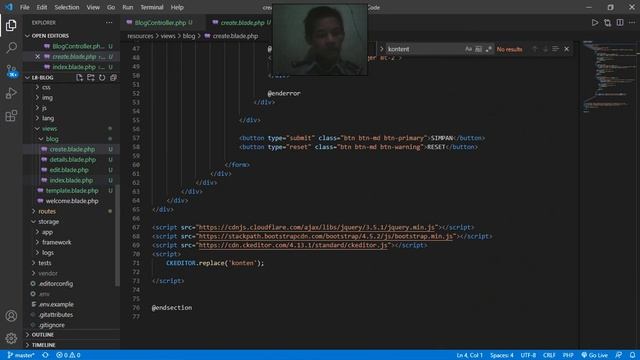Switch to the BlogController.php tab
Image resolution: width=640 pixels, height=360 pixels.
[160, 23]
